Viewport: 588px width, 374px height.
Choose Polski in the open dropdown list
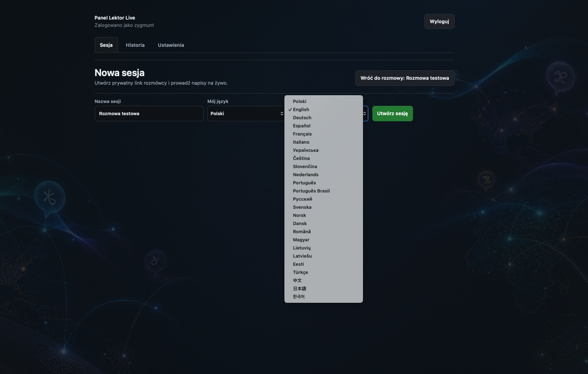[324, 101]
